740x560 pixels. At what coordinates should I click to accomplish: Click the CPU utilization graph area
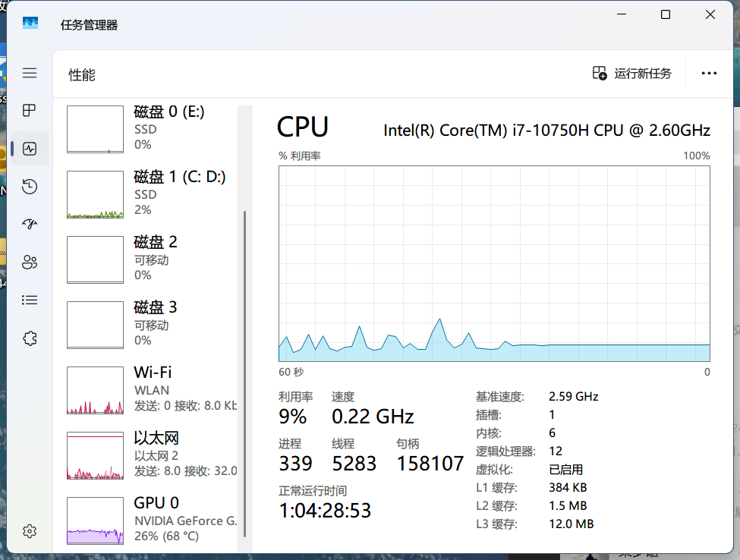point(494,263)
